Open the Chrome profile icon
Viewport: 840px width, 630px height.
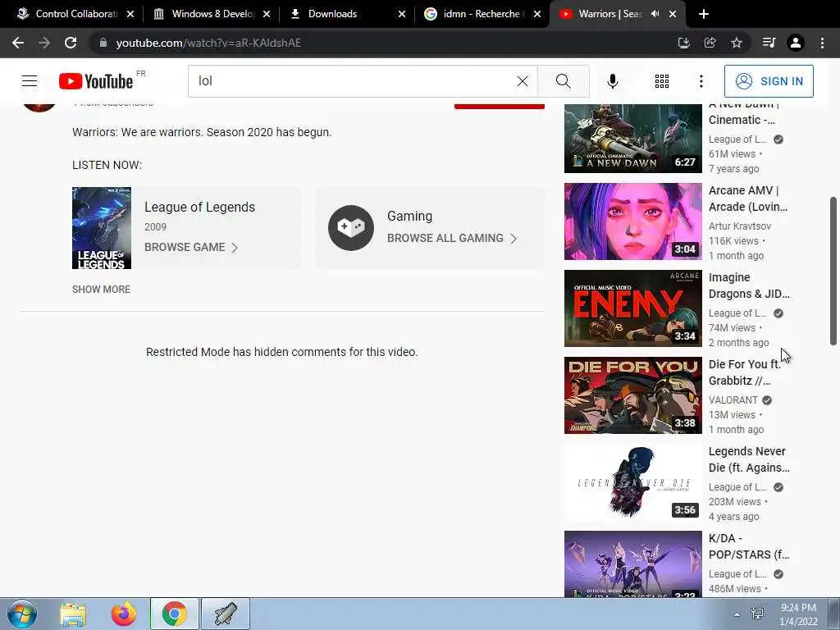point(796,43)
